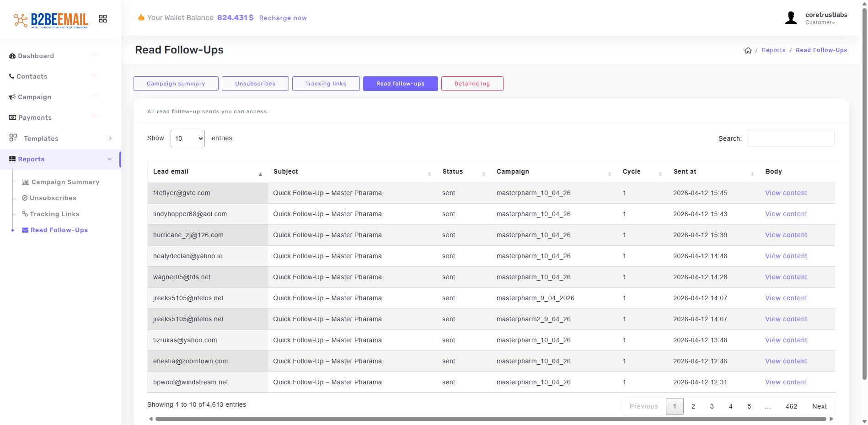Click the Recharge now link

283,18
